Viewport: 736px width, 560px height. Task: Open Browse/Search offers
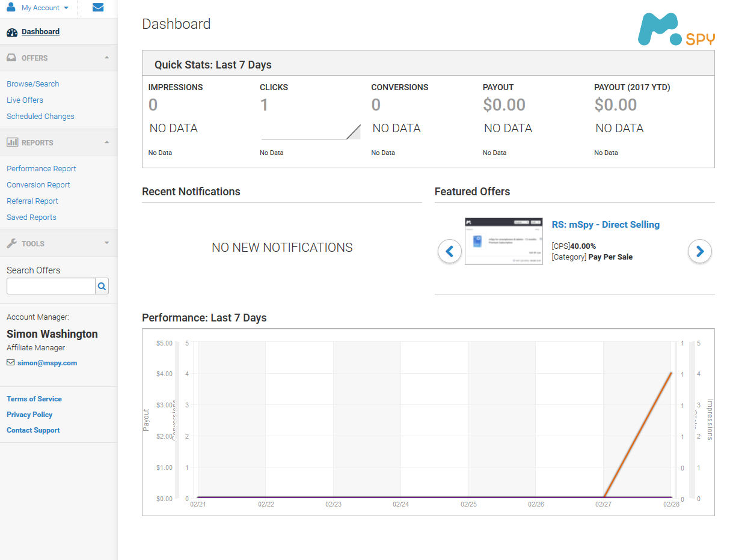point(33,84)
